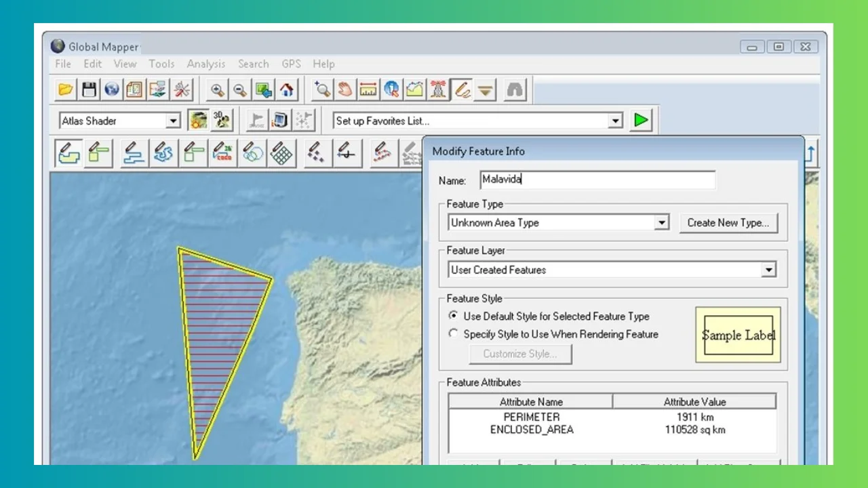Toggle the hill shading sun icon
868x488 pixels.
tap(199, 121)
